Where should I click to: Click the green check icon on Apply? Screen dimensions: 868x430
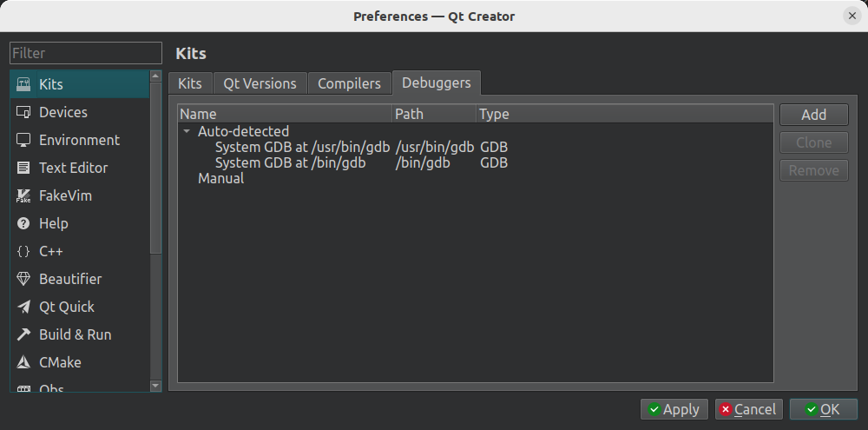pos(654,409)
